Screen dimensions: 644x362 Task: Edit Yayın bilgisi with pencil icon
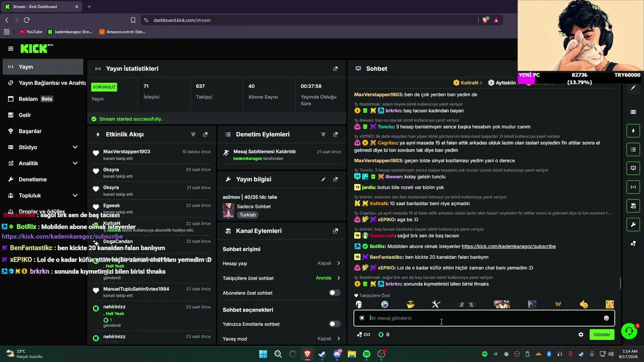pos(324,179)
